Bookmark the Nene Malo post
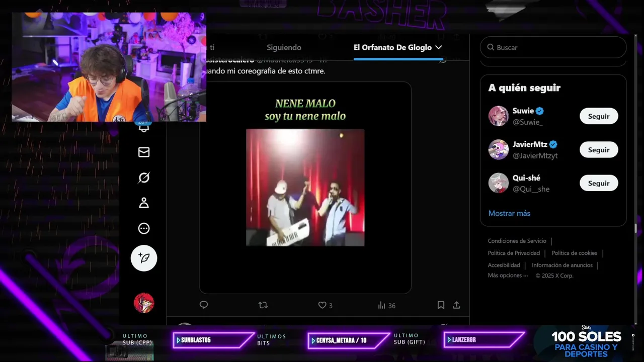The width and height of the screenshot is (644, 362). (441, 305)
